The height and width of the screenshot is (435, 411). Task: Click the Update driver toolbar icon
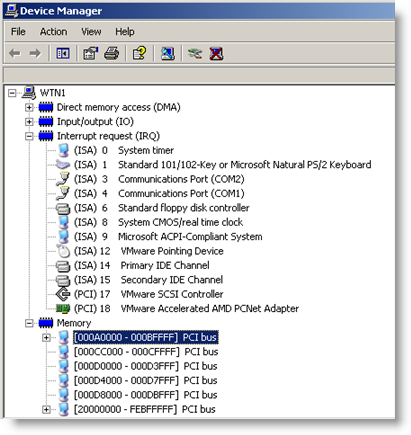click(x=195, y=53)
